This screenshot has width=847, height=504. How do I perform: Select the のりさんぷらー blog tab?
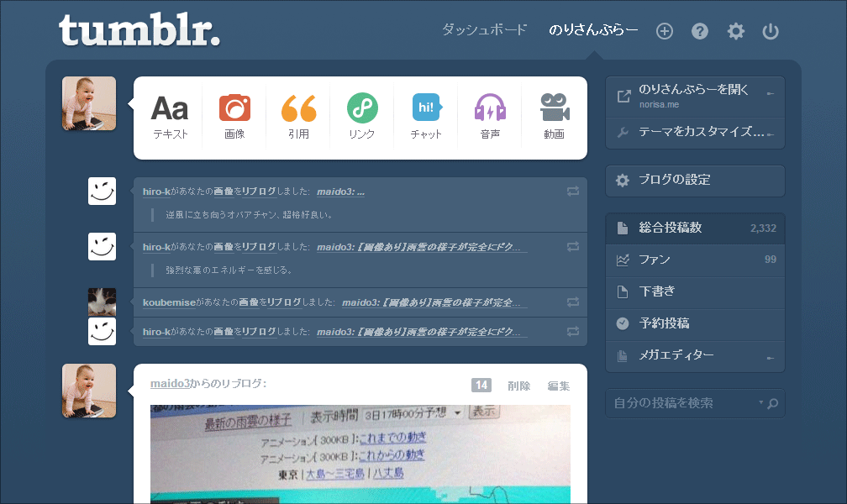[x=593, y=30]
